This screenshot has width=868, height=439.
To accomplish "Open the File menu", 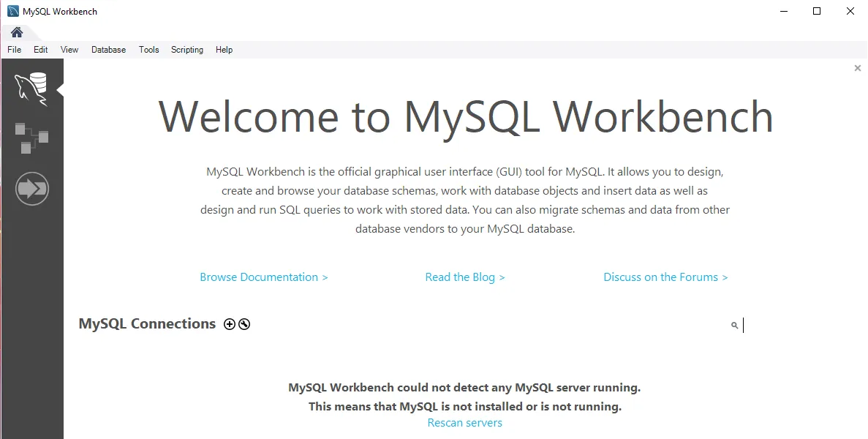I will [15, 50].
